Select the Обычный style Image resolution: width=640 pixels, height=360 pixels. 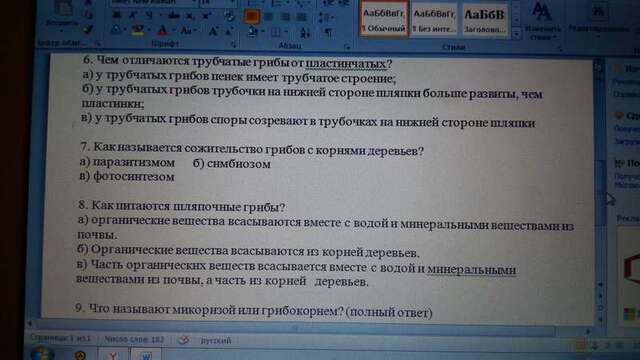point(384,20)
